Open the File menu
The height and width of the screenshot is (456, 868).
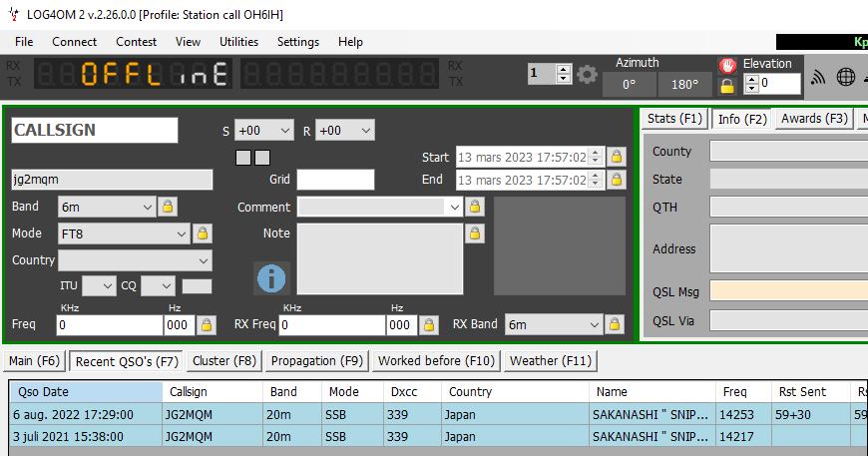point(24,42)
